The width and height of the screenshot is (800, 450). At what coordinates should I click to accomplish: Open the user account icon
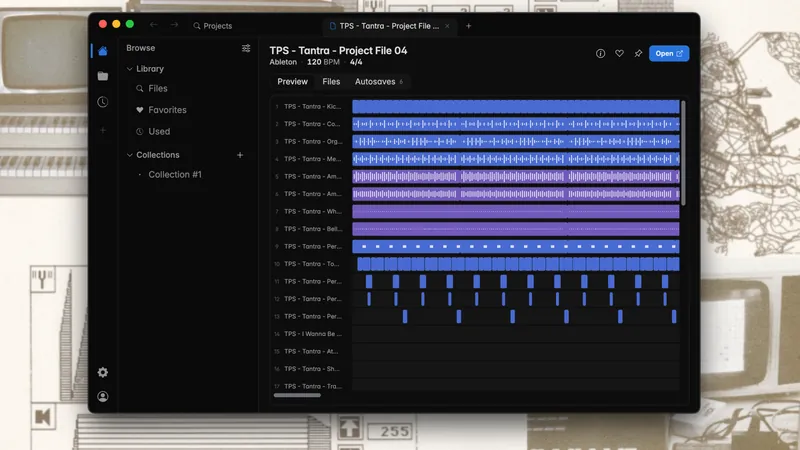tap(103, 396)
